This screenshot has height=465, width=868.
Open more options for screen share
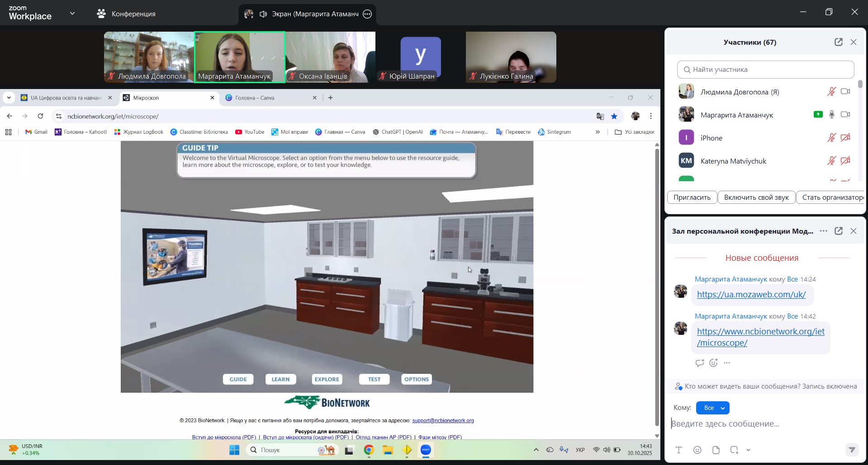tap(368, 14)
